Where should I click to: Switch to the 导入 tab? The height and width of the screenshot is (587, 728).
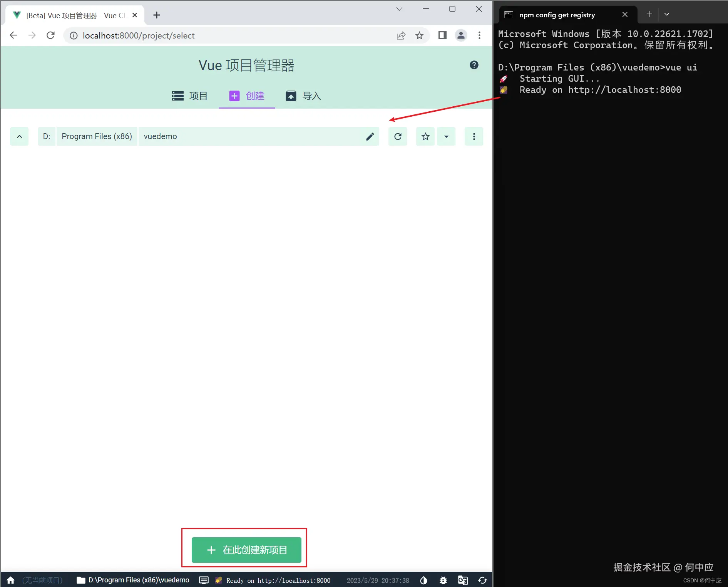coord(303,96)
